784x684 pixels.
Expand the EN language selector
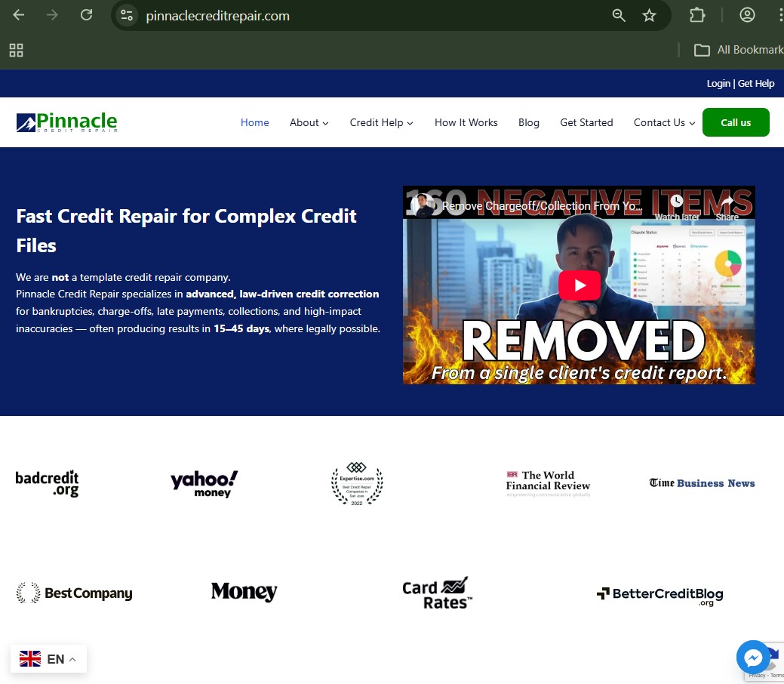click(x=48, y=658)
